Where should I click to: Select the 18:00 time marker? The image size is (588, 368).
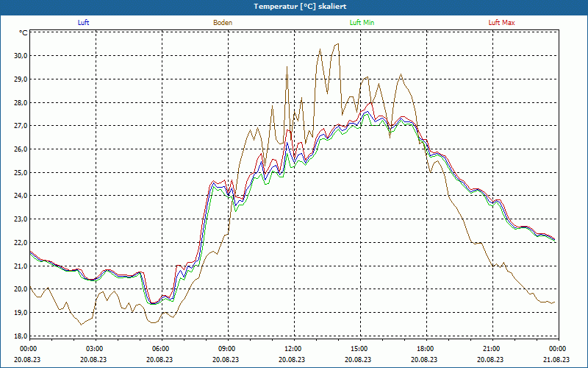pyautogui.click(x=425, y=349)
